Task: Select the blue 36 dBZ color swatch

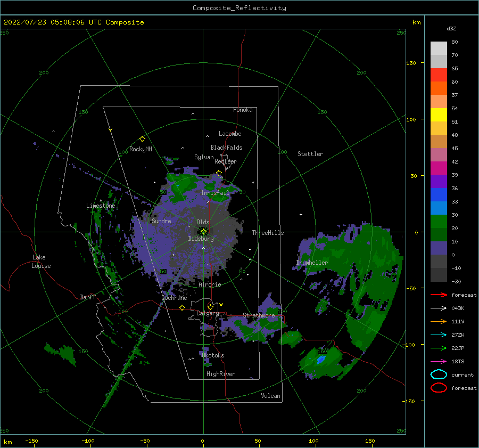Action: [x=439, y=195]
